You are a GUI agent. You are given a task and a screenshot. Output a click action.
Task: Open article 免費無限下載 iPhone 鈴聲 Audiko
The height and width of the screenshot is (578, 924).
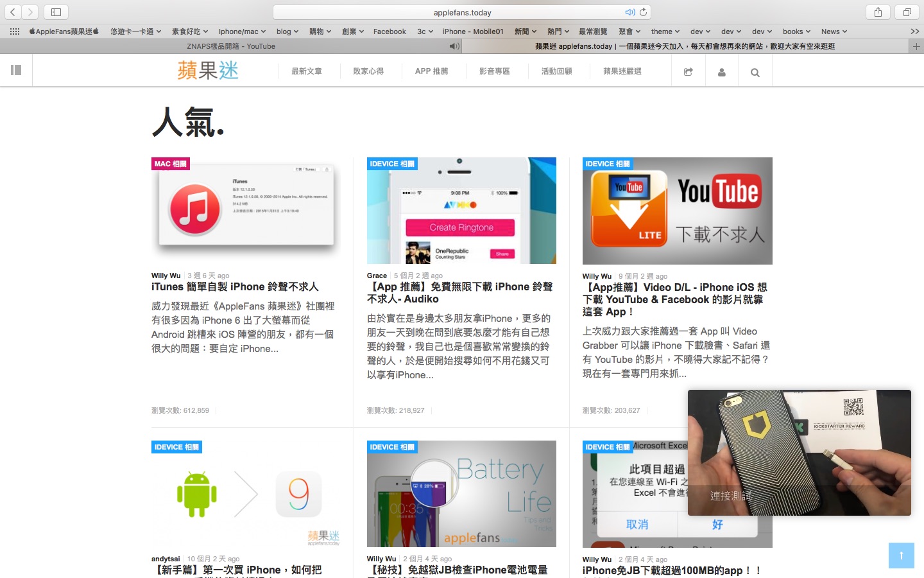pyautogui.click(x=459, y=293)
